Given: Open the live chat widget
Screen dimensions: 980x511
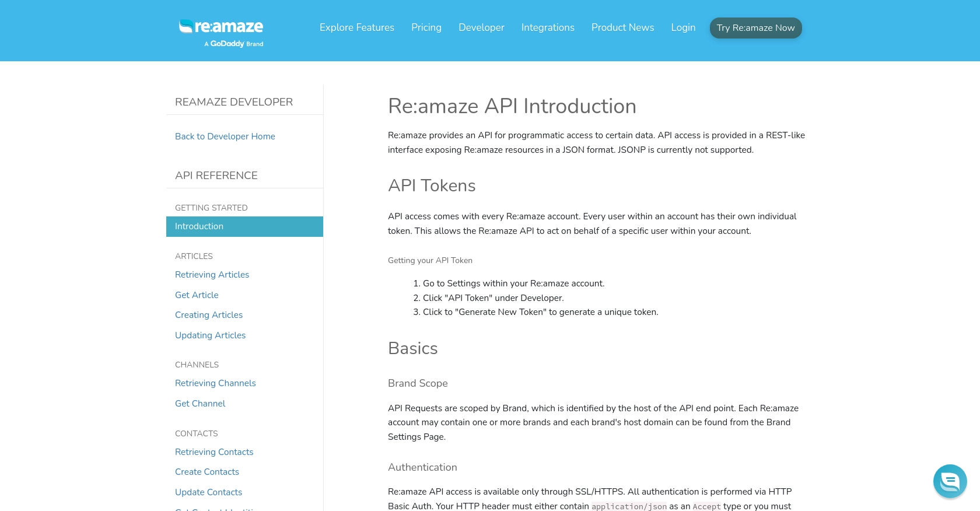Looking at the screenshot, I should 950,481.
